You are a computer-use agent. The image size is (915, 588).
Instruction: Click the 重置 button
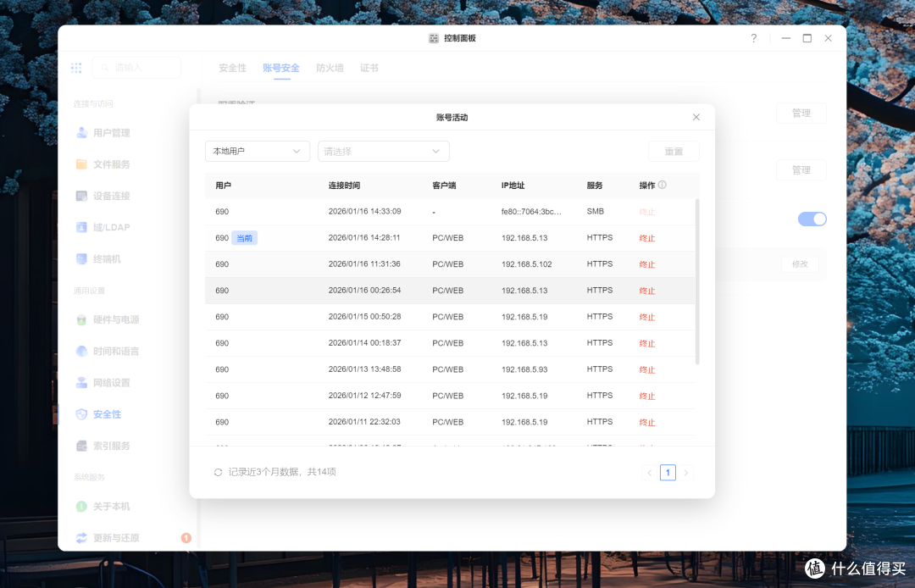coord(674,151)
